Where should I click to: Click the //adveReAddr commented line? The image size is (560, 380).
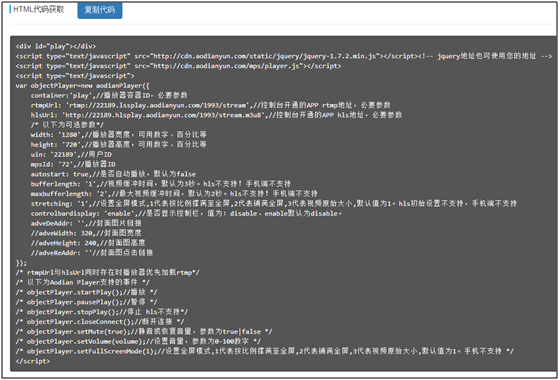(x=92, y=253)
